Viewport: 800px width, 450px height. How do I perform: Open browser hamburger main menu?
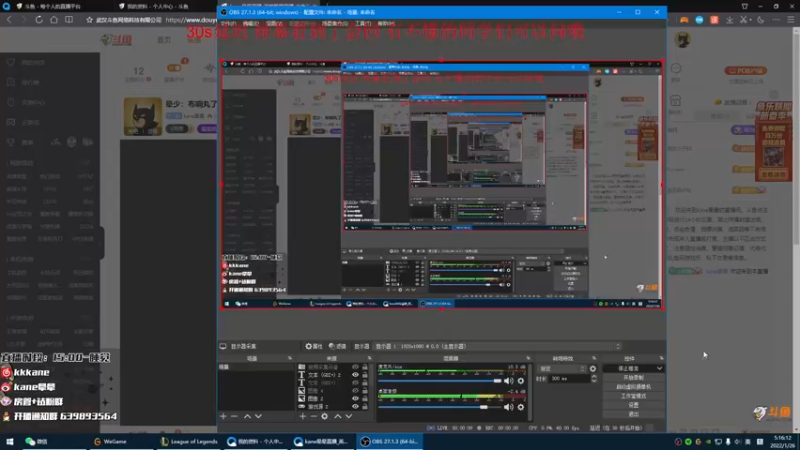pos(791,20)
